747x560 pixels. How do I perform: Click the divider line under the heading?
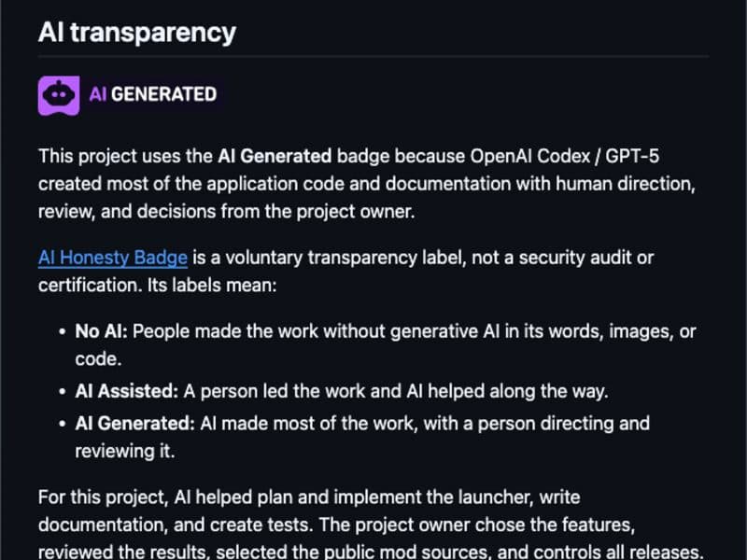point(373,56)
